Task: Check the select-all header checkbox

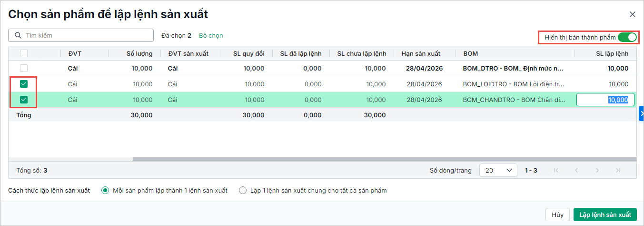Action: [24, 53]
